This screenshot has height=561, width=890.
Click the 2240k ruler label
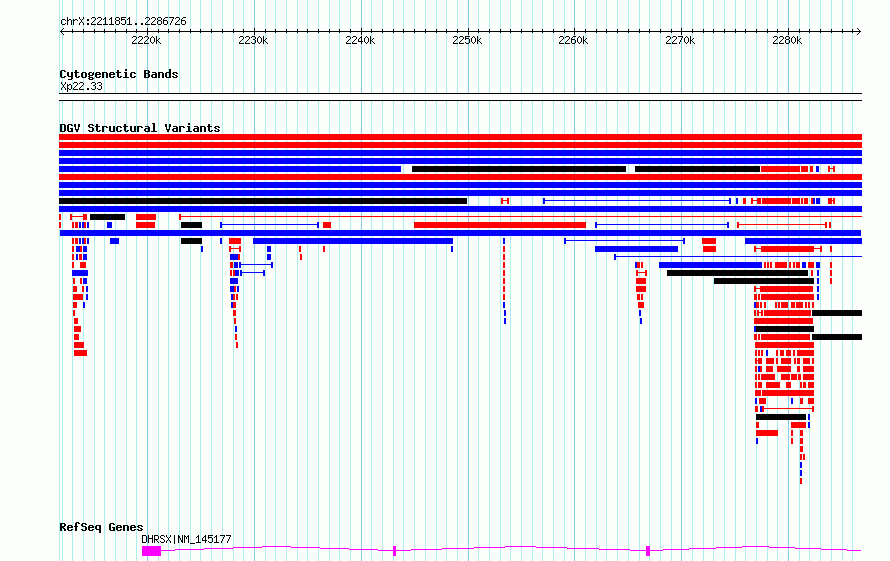(x=360, y=40)
